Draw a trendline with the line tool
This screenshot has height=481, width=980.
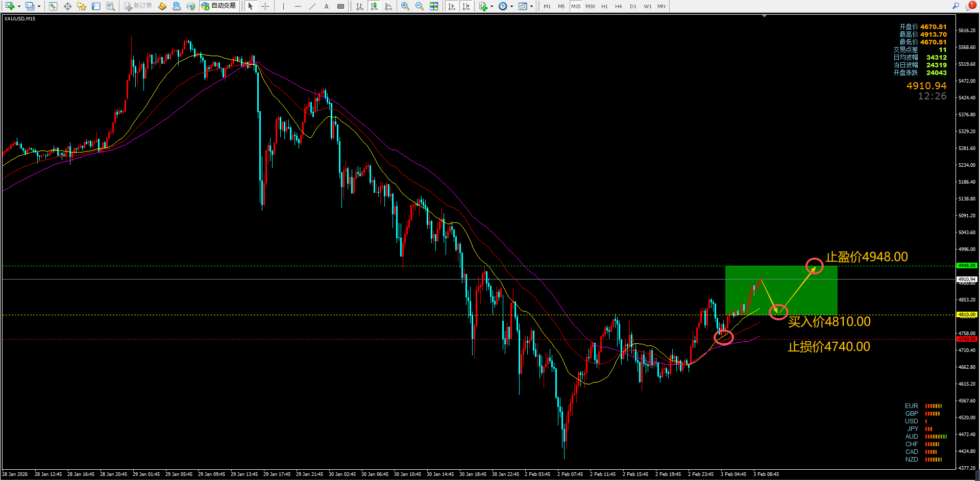pyautogui.click(x=312, y=6)
